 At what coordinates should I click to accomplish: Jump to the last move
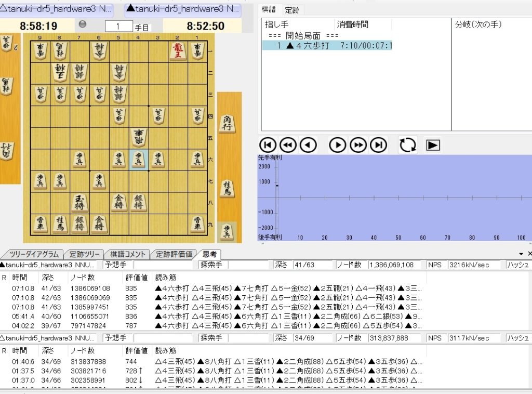378,145
